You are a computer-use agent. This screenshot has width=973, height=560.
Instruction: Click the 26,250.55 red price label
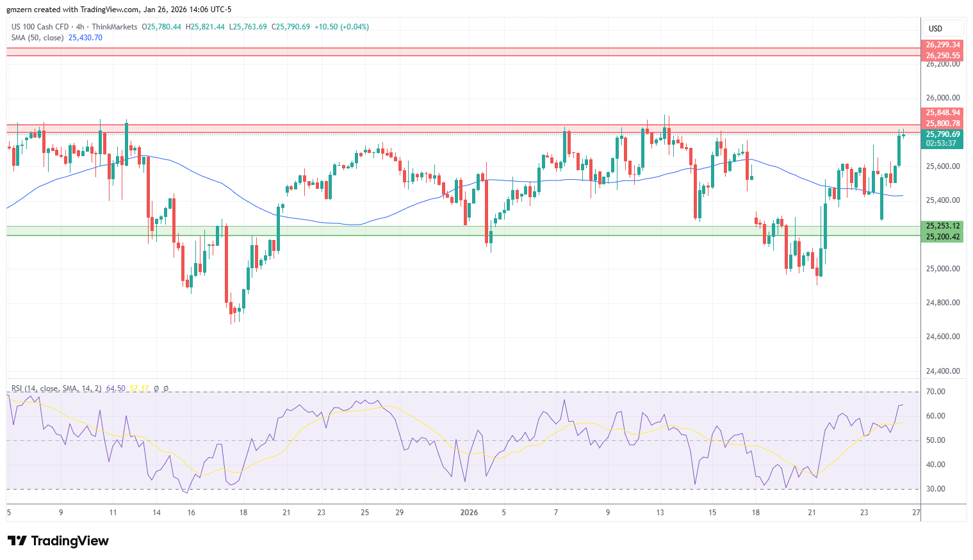[x=943, y=56]
